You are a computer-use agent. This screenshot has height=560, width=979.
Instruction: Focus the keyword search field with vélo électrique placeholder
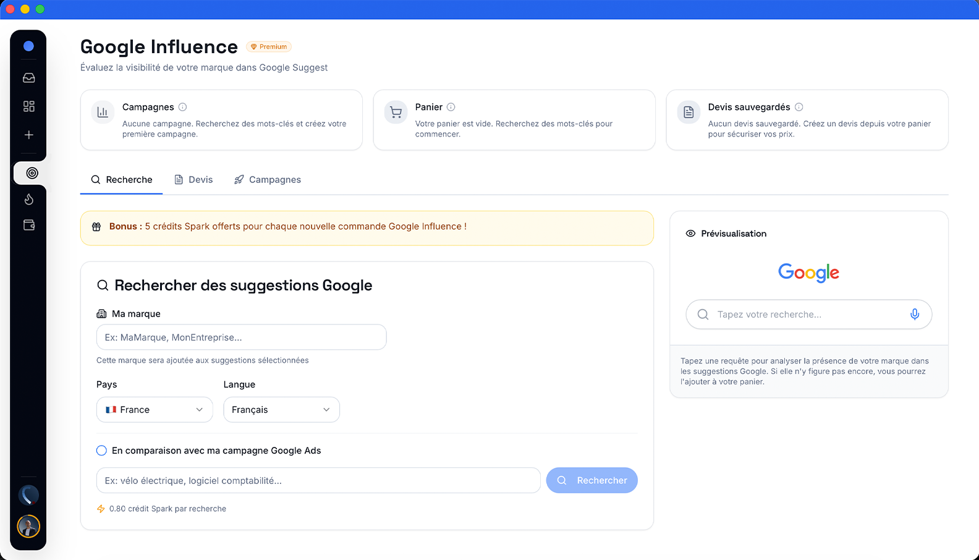(x=318, y=480)
